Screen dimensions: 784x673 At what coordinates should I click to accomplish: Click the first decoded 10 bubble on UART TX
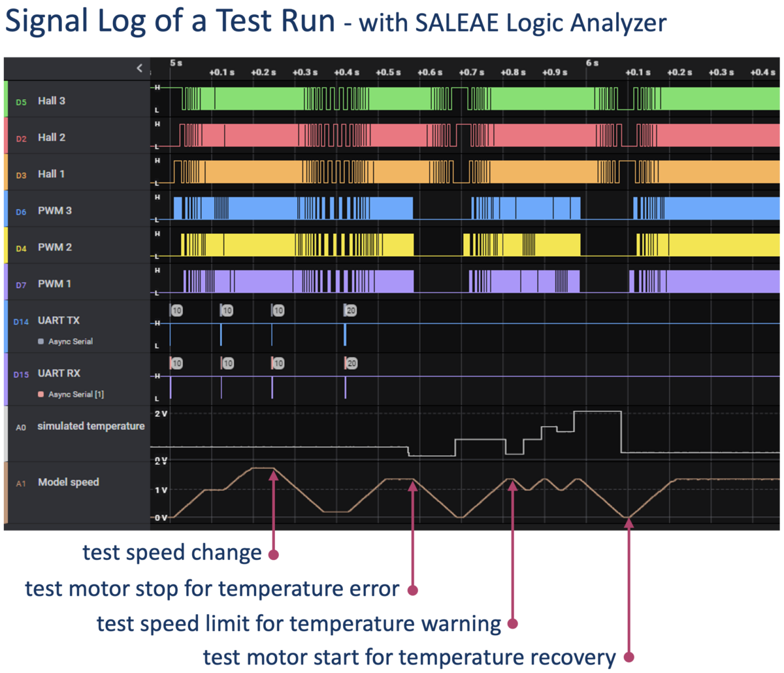click(x=176, y=310)
